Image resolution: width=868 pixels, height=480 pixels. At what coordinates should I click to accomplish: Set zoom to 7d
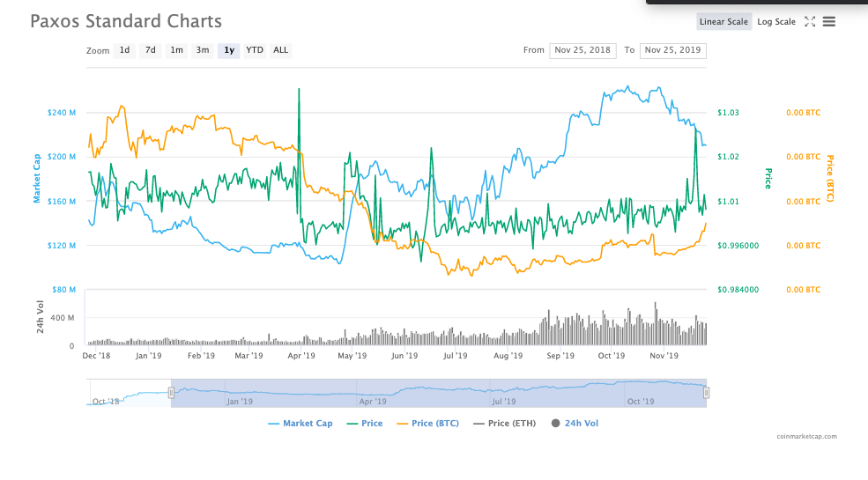coord(151,50)
